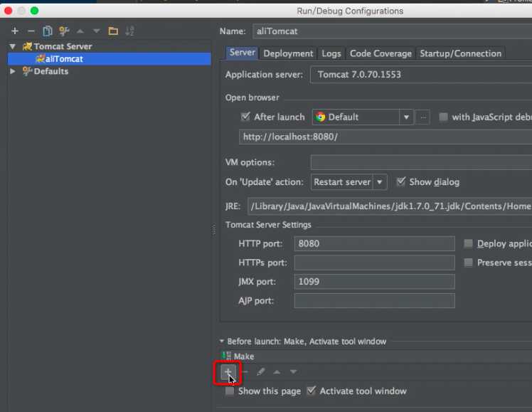The image size is (532, 412).
Task: Add a Before launch task
Action: click(228, 372)
